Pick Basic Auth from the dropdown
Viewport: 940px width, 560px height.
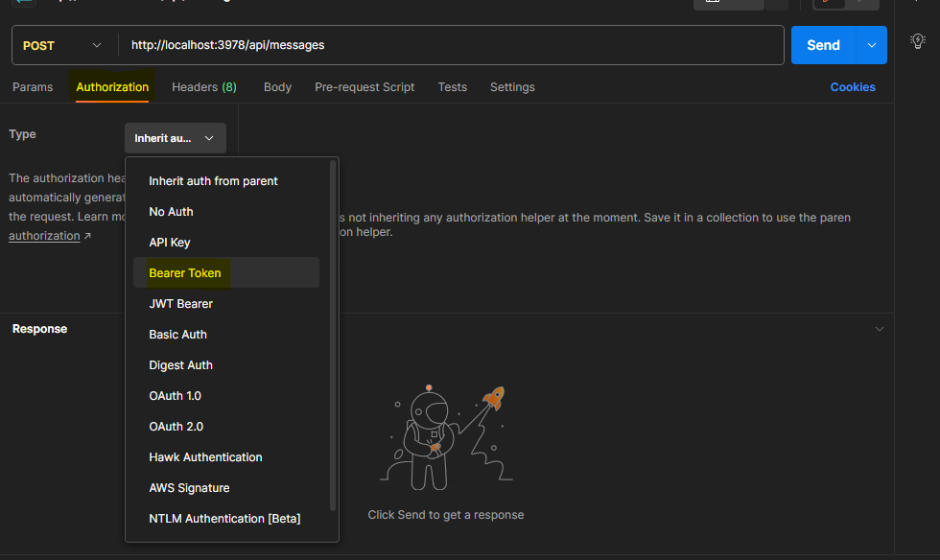226,334
